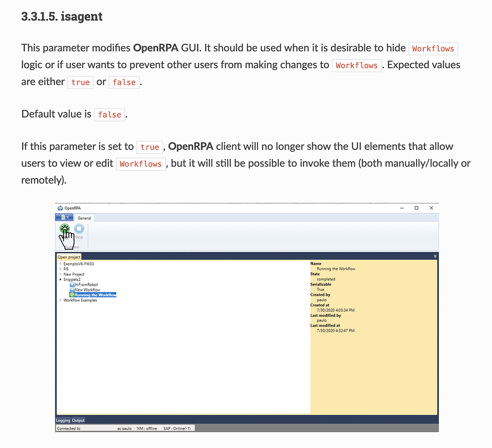Click the 'Serializable' property label
Screen dimensions: 492x448
tap(320, 284)
